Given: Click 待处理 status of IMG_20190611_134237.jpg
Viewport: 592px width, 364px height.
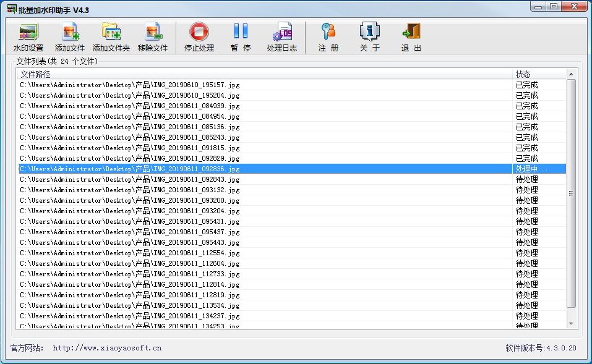Looking at the screenshot, I should pyautogui.click(x=526, y=316).
